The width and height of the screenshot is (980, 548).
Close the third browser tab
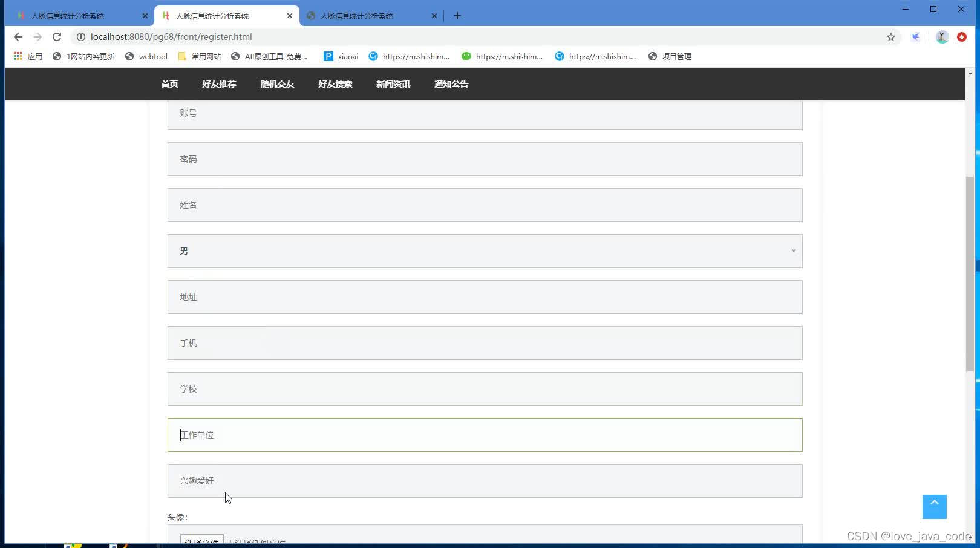coord(434,16)
